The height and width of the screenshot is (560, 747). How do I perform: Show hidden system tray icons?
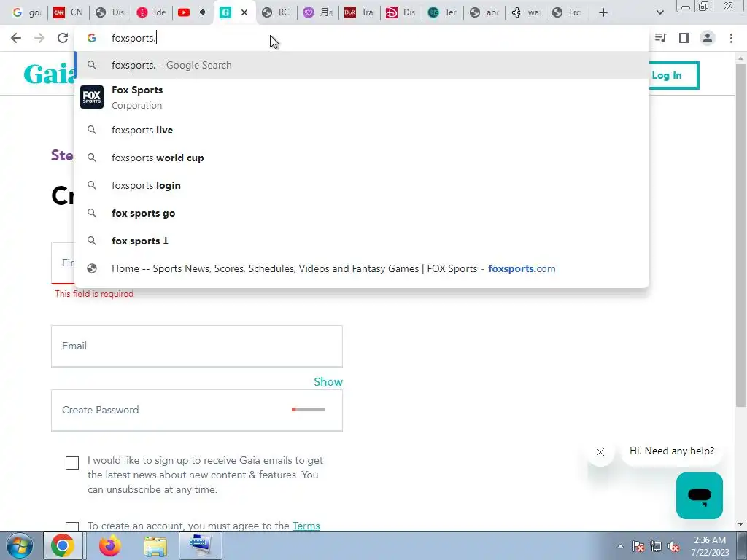[x=620, y=546]
